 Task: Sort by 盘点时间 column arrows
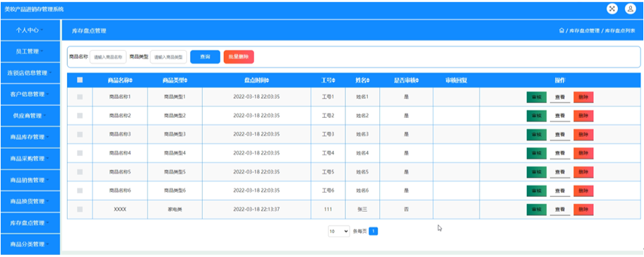pos(268,80)
